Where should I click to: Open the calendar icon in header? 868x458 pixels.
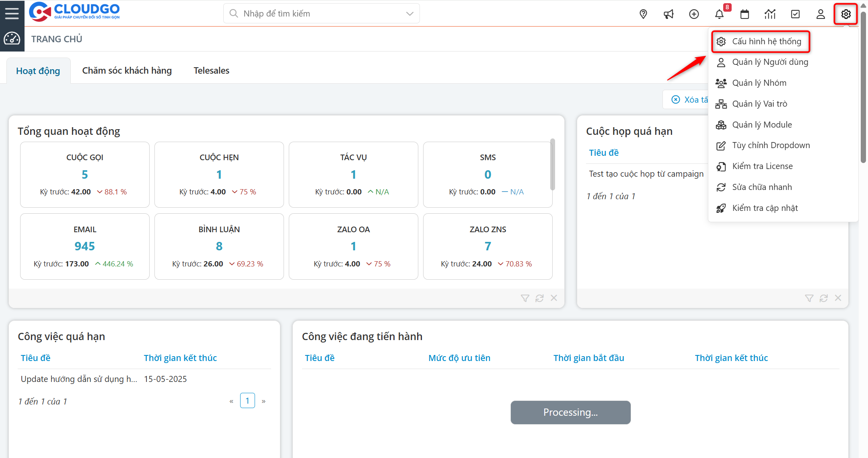(x=745, y=14)
